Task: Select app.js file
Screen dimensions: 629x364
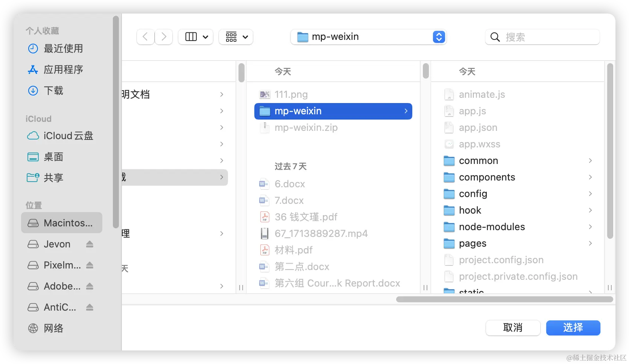Action: click(x=518, y=111)
